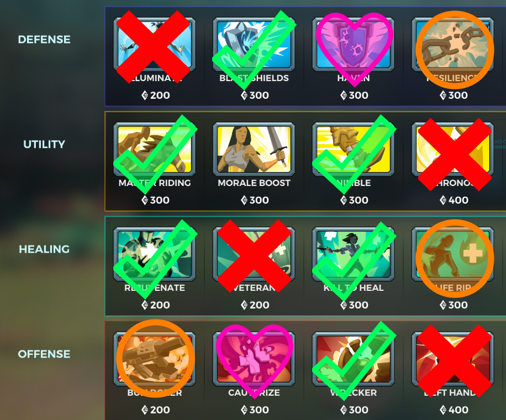
Task: Open the Utility category label
Action: click(x=44, y=144)
